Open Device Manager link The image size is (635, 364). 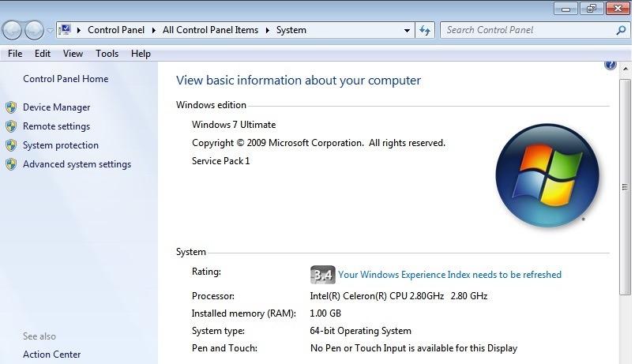56,107
